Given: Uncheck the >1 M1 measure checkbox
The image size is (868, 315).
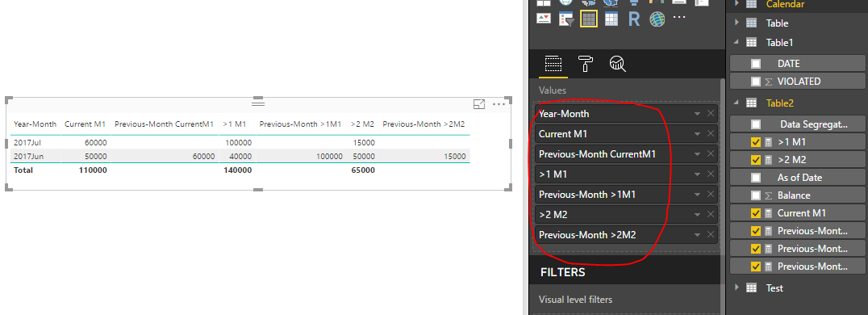Looking at the screenshot, I should (756, 142).
